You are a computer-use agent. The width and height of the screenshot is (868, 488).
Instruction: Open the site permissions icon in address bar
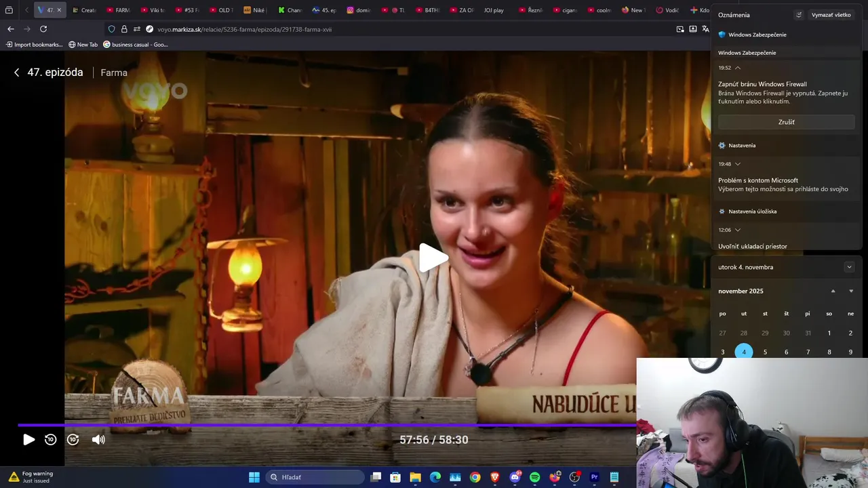click(x=137, y=29)
